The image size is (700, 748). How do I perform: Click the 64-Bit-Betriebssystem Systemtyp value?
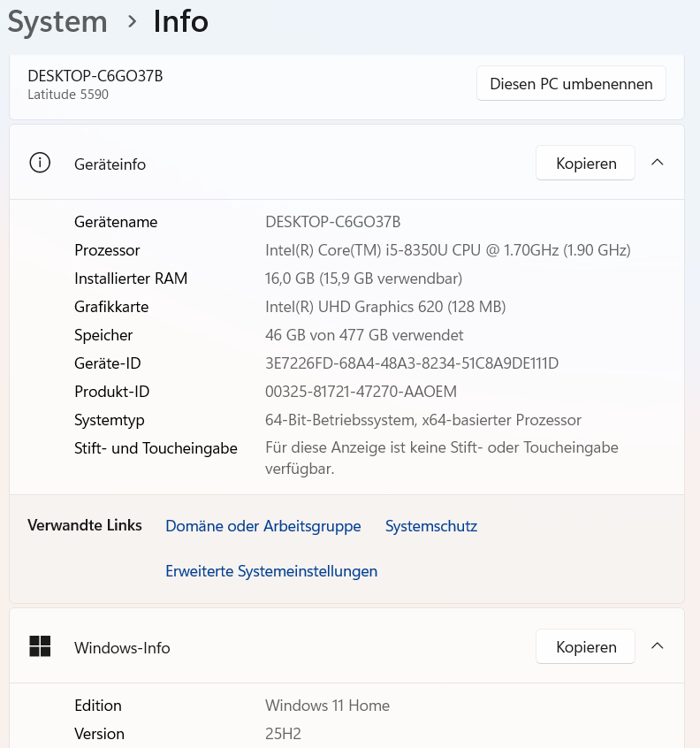click(x=423, y=420)
